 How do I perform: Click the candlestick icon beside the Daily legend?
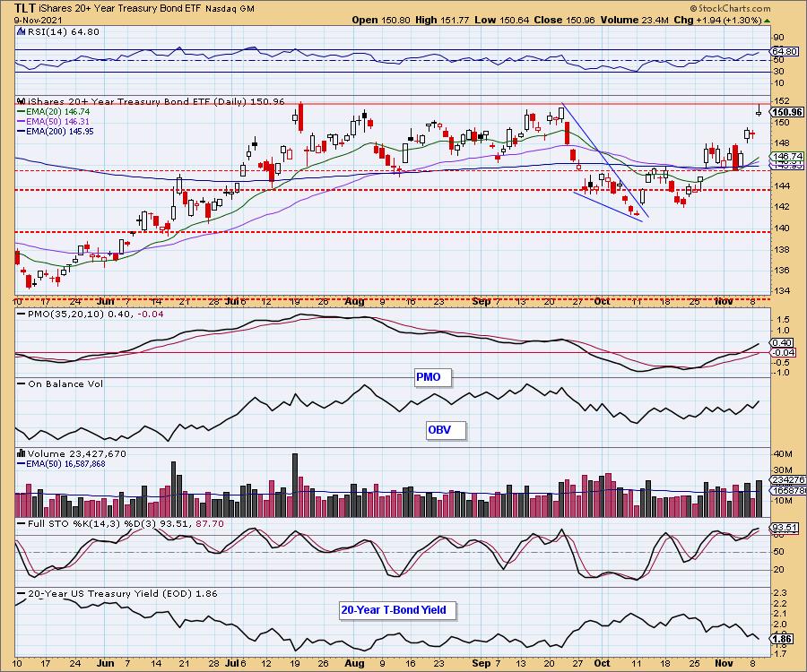22,101
